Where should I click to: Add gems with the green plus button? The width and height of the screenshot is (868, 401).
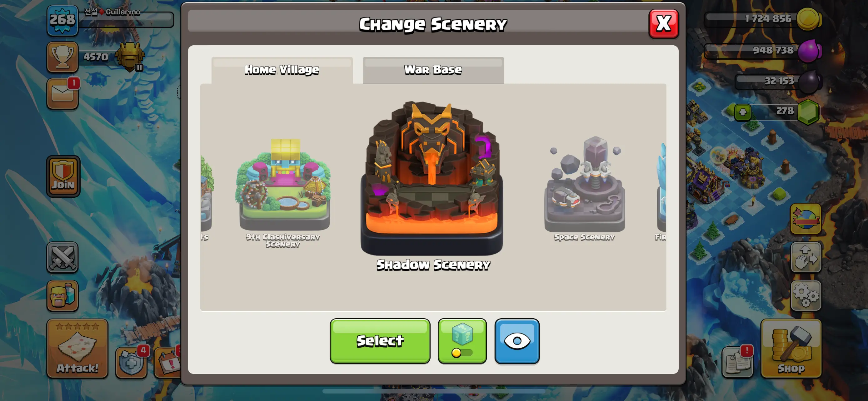(743, 112)
